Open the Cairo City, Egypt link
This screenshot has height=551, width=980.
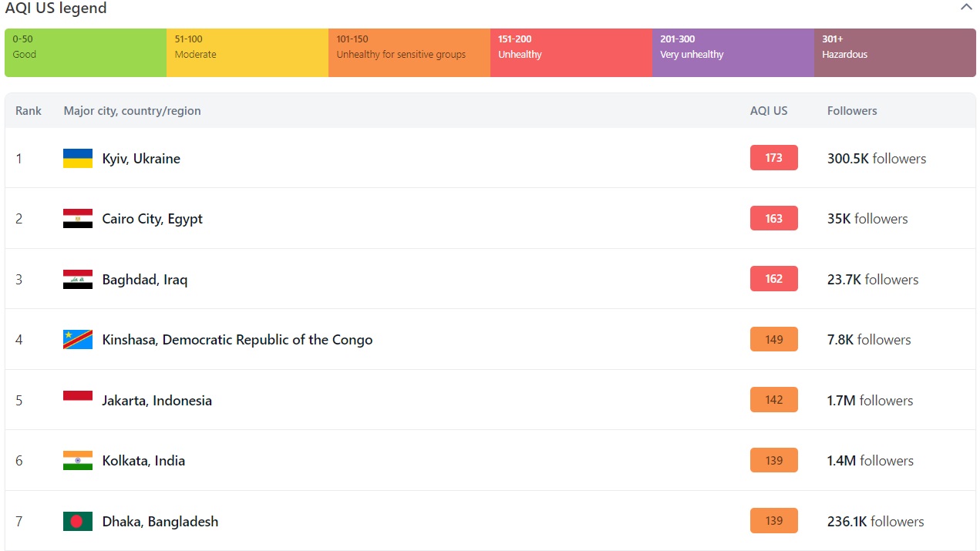click(x=152, y=219)
